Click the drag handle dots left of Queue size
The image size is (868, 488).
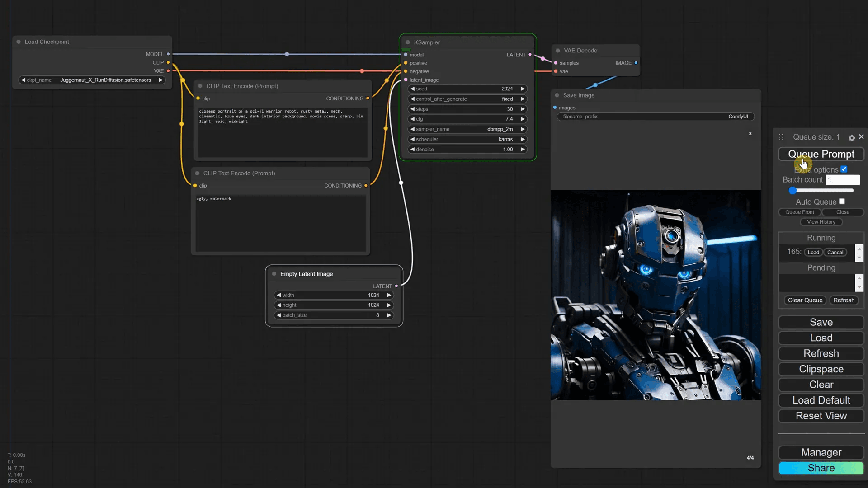click(x=781, y=137)
